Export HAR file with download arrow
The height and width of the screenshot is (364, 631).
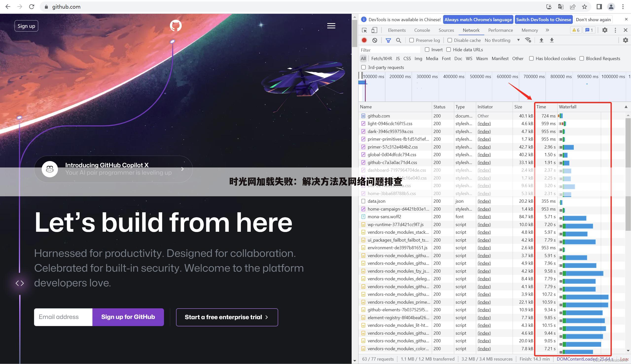click(x=552, y=40)
